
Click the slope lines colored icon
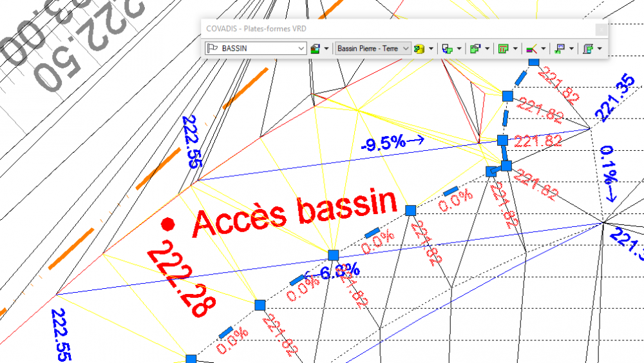[531, 48]
